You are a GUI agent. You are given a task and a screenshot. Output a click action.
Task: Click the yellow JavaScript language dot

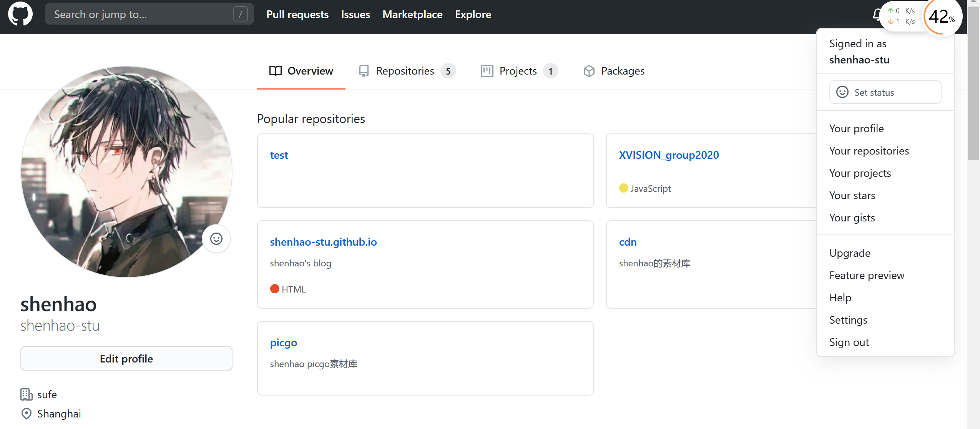(x=623, y=188)
